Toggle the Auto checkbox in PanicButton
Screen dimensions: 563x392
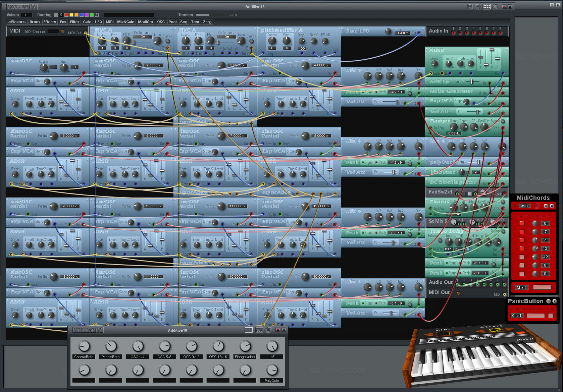tap(551, 316)
